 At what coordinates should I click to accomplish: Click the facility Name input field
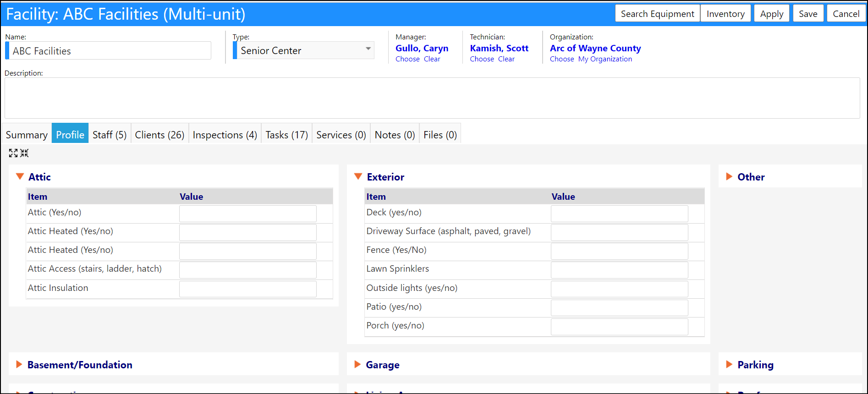(x=108, y=50)
